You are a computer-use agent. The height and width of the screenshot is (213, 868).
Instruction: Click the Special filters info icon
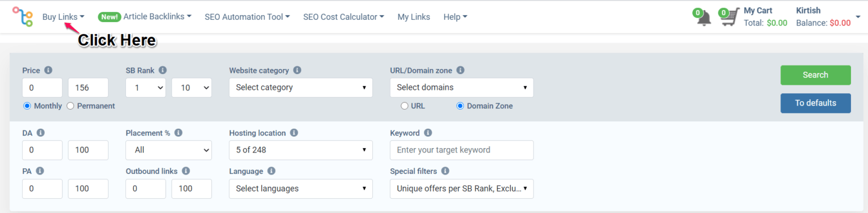pyautogui.click(x=445, y=171)
